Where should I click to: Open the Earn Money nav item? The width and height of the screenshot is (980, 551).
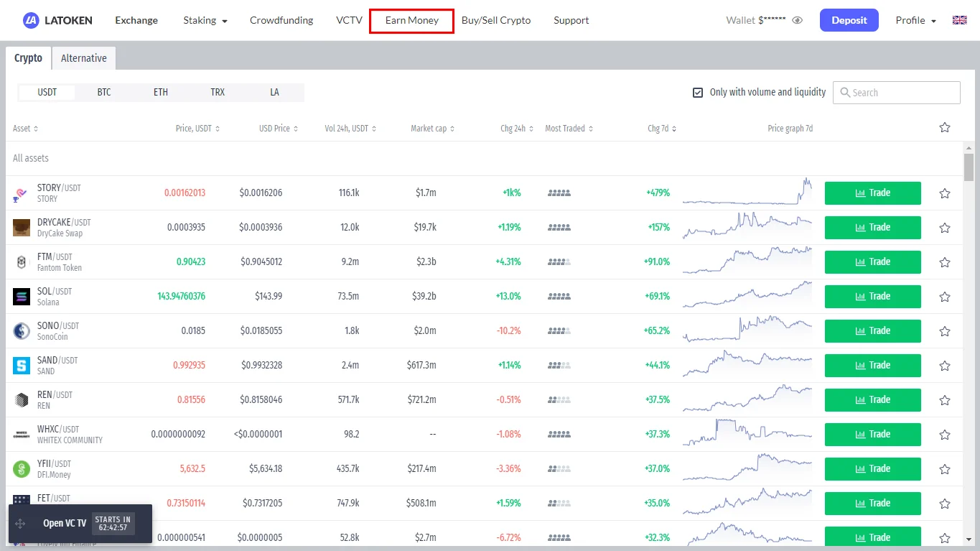(x=412, y=20)
